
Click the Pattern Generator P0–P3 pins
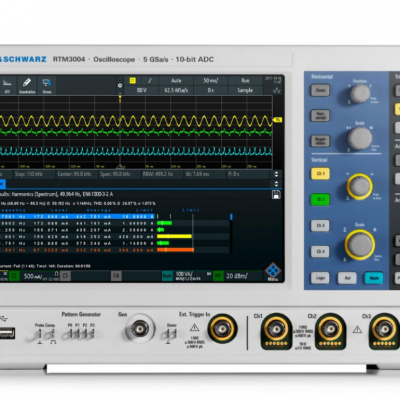(81, 333)
